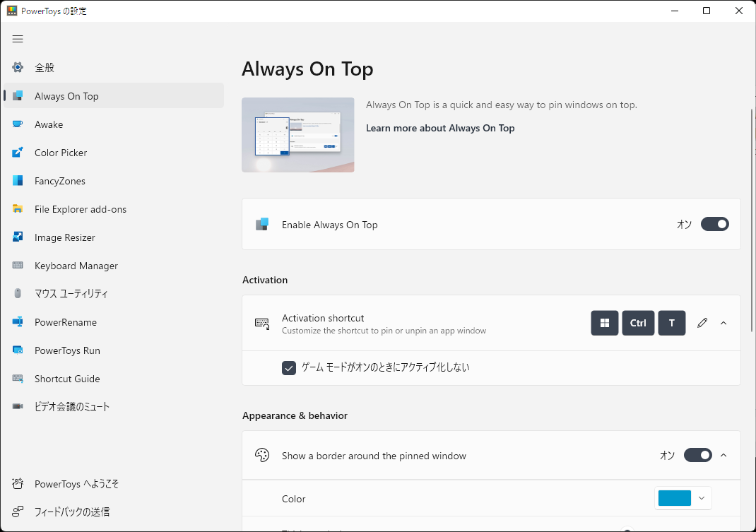Open FancyZones settings page
This screenshot has width=756, height=532.
tap(114, 181)
